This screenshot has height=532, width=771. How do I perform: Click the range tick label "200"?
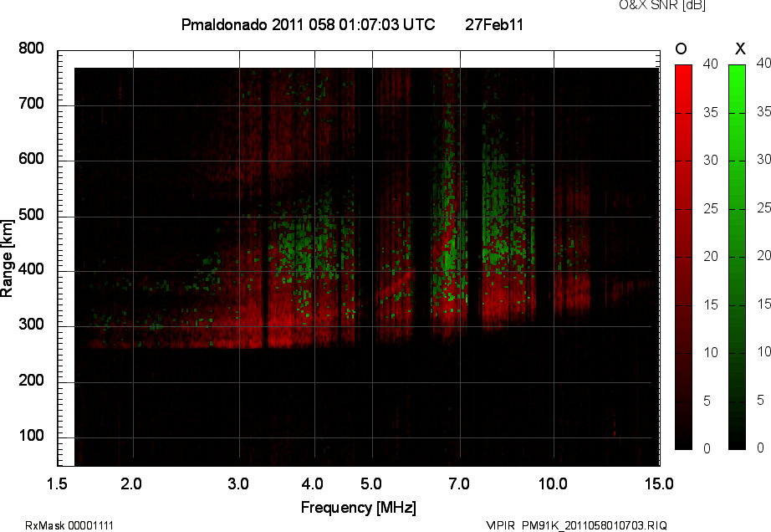32,380
